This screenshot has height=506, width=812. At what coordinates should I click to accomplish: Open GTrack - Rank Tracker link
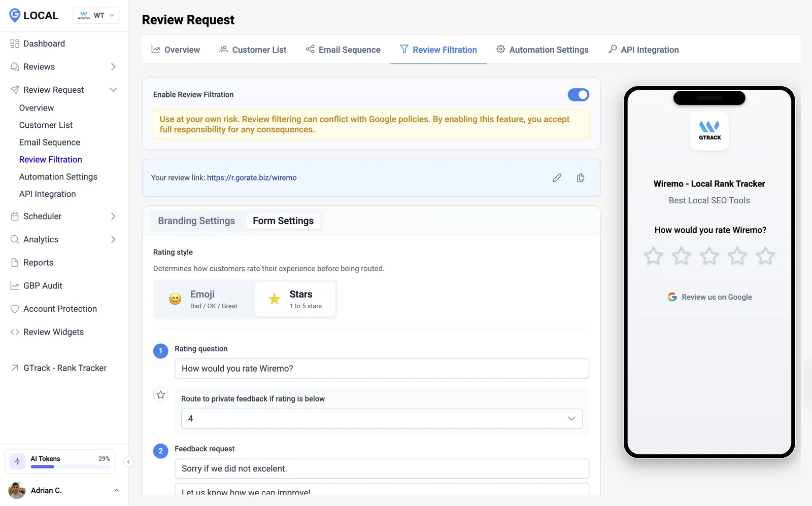click(65, 368)
